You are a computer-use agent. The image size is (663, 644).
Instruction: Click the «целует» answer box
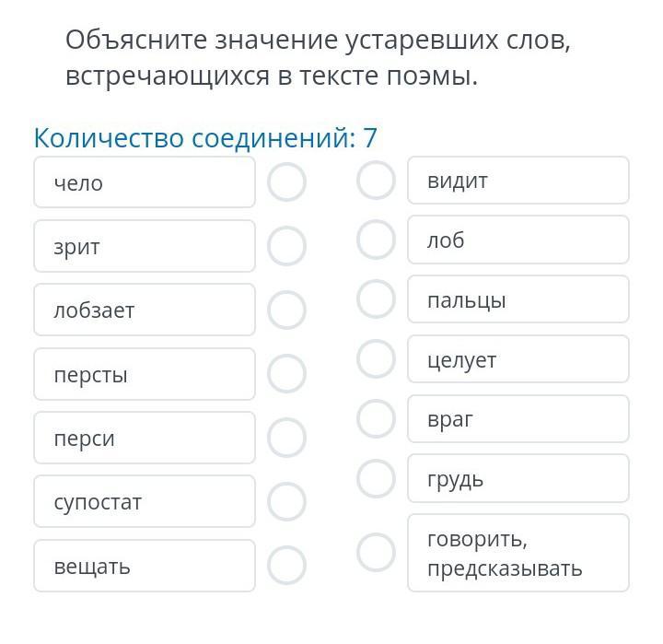tap(518, 358)
